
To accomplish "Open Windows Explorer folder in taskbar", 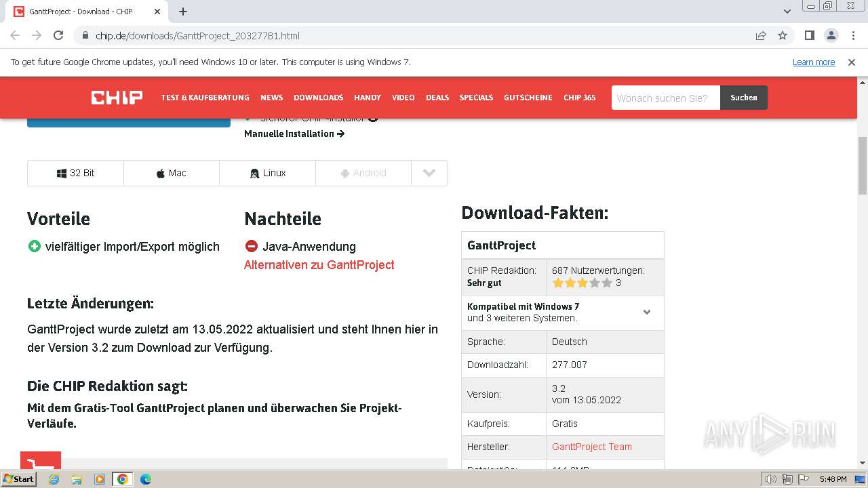I will tap(77, 479).
